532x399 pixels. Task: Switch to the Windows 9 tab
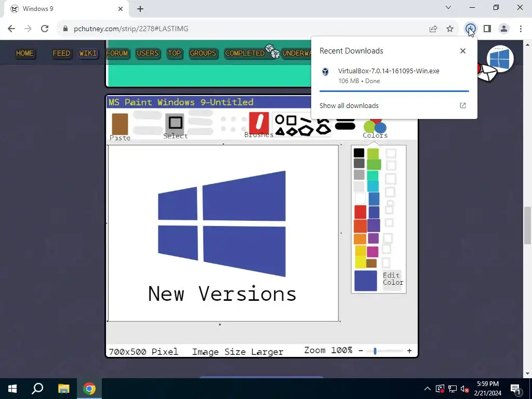[x=66, y=9]
